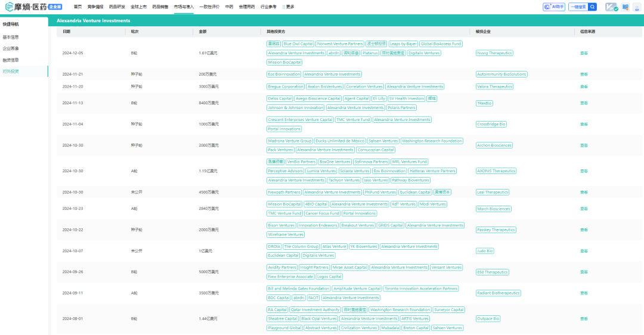The image size is (644, 335).
Task: Open the book guide icon
Action: 625,7
